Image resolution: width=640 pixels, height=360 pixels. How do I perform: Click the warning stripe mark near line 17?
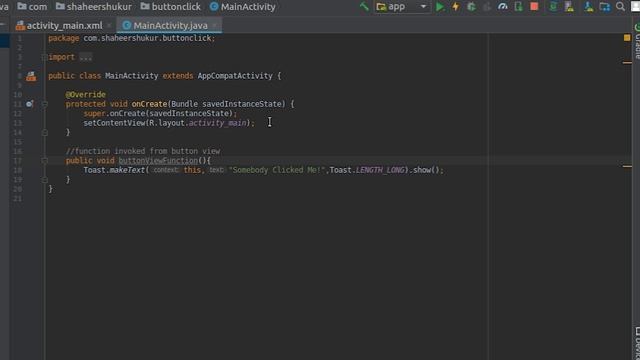pyautogui.click(x=627, y=166)
